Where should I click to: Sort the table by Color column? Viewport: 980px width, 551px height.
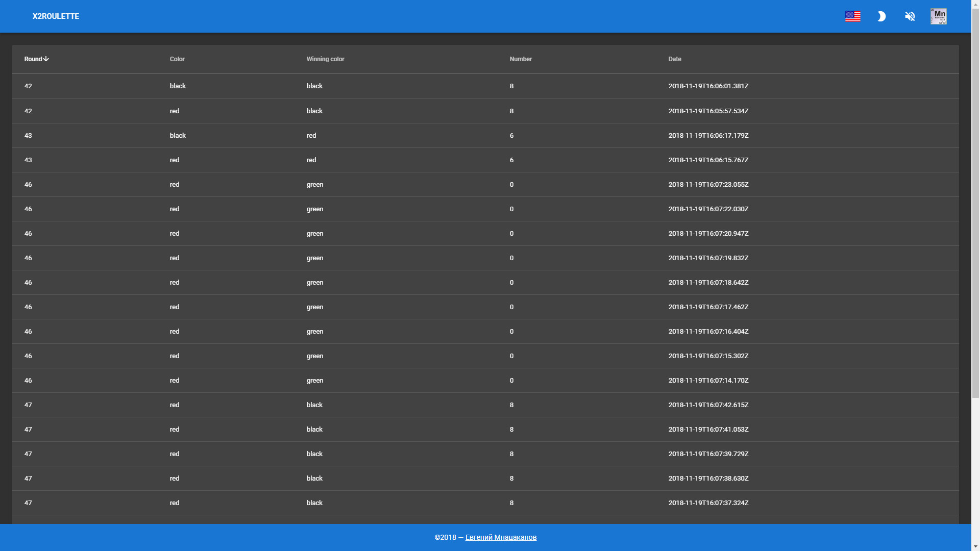[177, 59]
